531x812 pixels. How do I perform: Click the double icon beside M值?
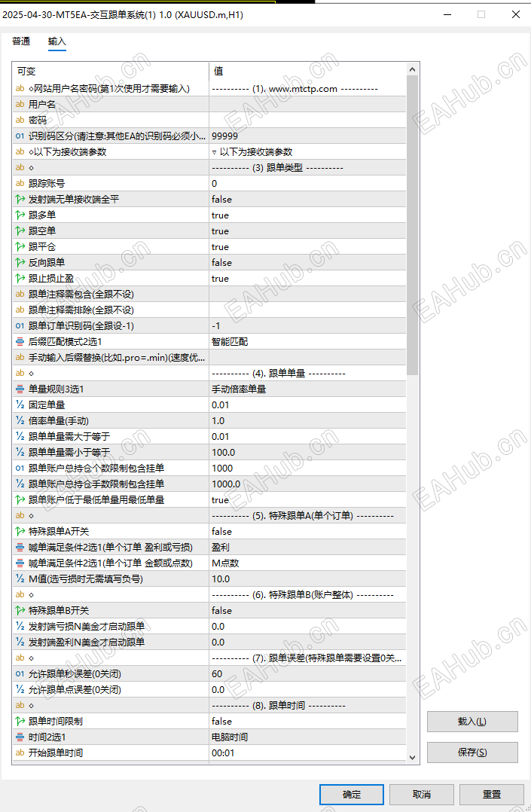pos(20,578)
